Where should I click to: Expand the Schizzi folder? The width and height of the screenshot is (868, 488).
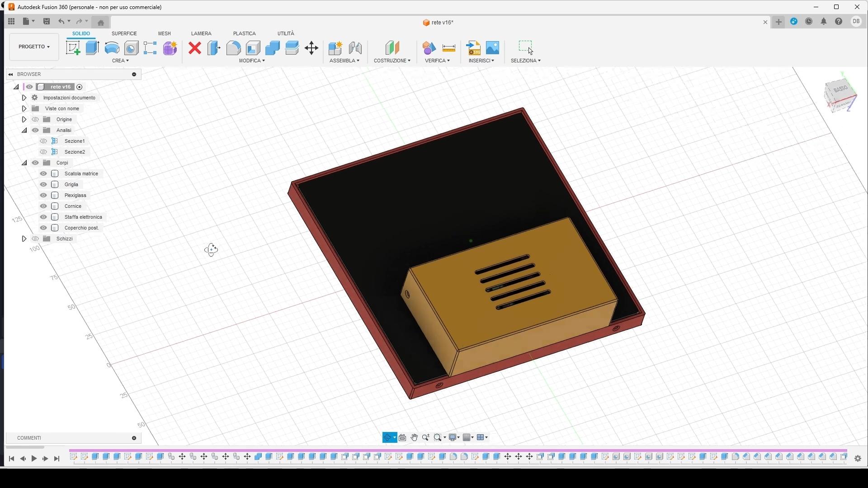pos(24,239)
